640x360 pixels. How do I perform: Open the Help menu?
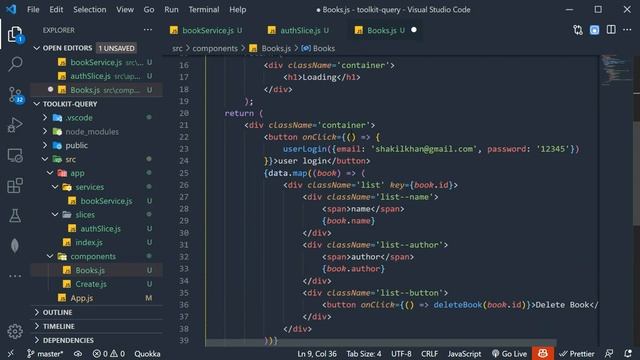237,9
